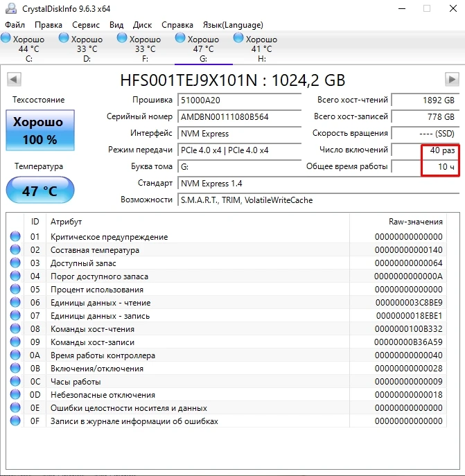Click the ID column header
This screenshot has width=465, height=476.
tap(35, 222)
